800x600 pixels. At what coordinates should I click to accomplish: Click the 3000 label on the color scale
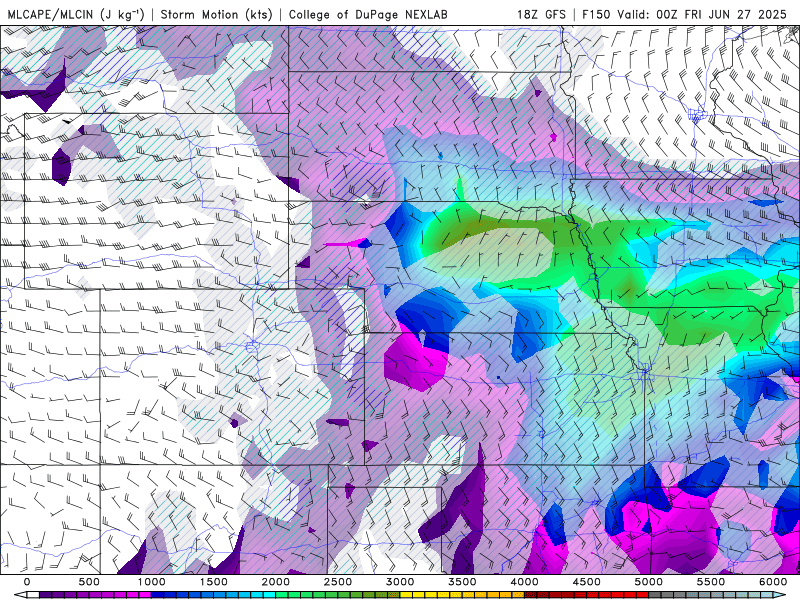tap(400, 582)
